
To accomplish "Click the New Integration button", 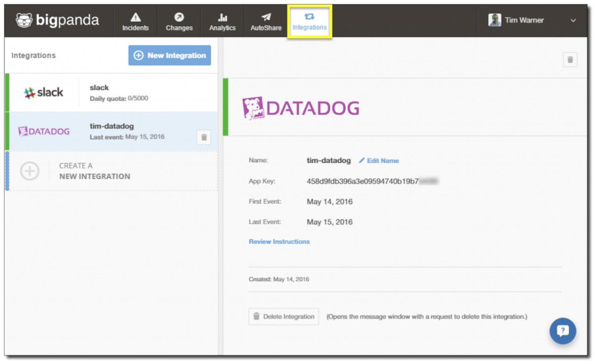I will pyautogui.click(x=170, y=55).
